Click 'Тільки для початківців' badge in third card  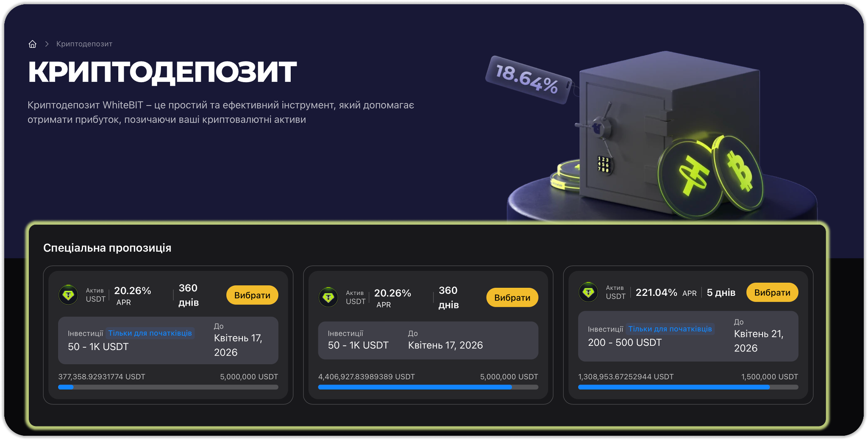670,329
